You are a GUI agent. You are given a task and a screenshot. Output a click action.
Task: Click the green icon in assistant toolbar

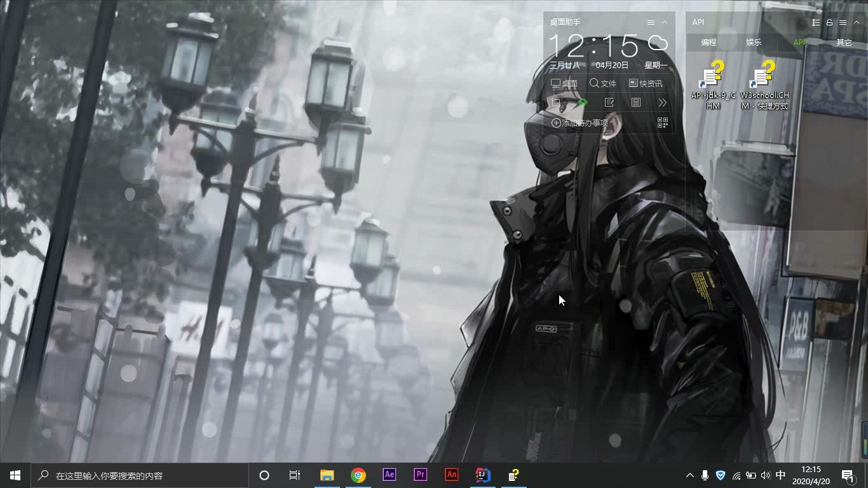coord(583,102)
